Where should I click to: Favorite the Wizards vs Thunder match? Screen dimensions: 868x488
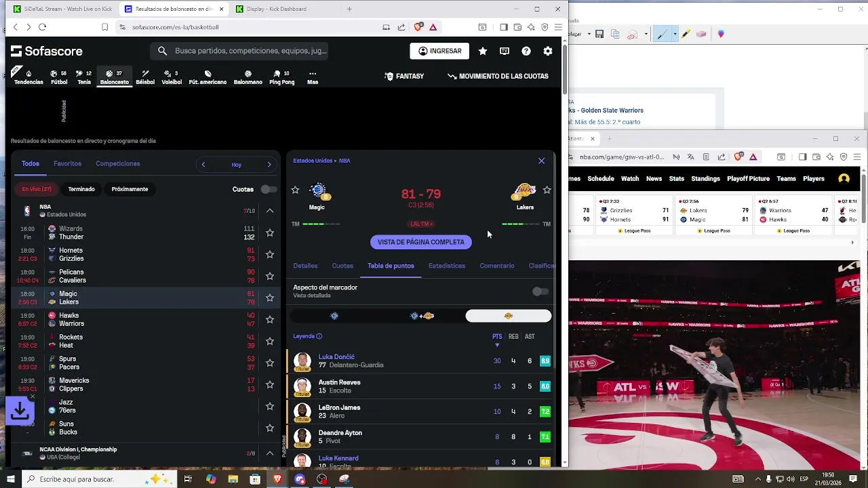tap(270, 232)
